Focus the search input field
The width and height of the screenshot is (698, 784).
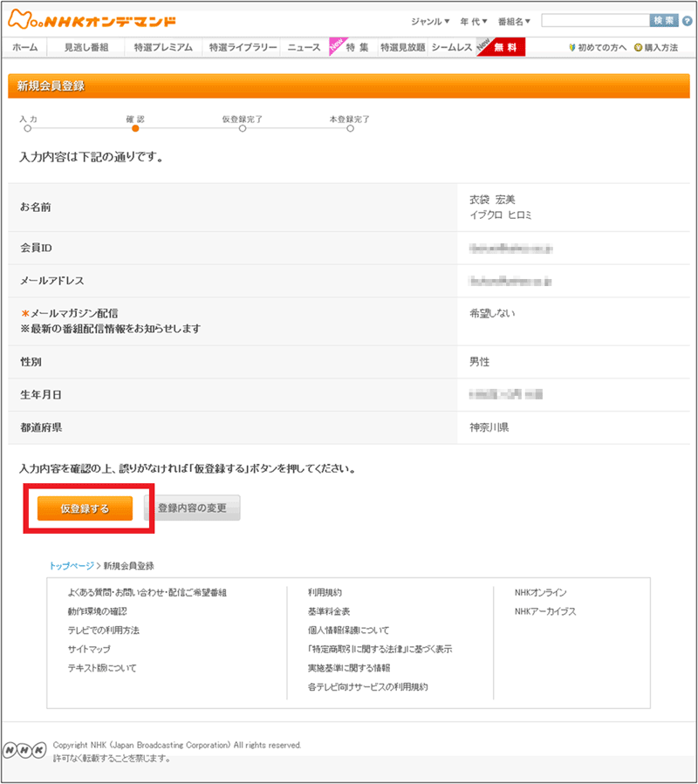595,21
